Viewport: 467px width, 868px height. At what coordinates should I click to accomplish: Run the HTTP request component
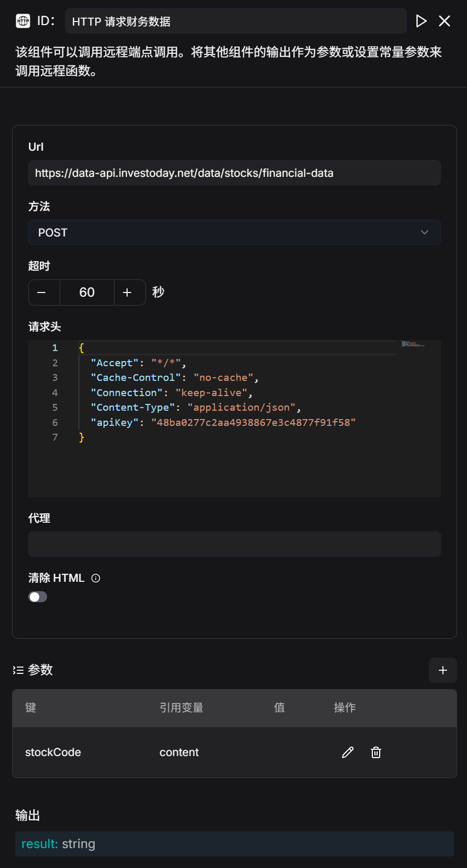[x=421, y=21]
